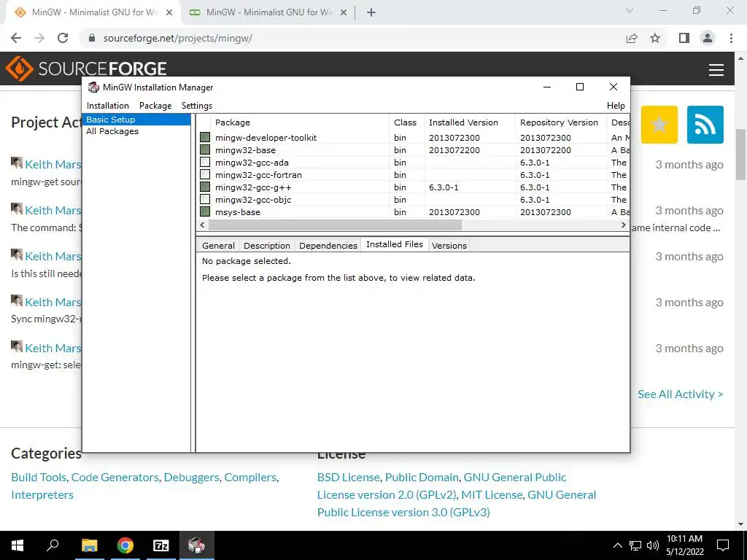This screenshot has width=747, height=560.
Task: Toggle msys-base package checkbox
Action: [x=205, y=211]
